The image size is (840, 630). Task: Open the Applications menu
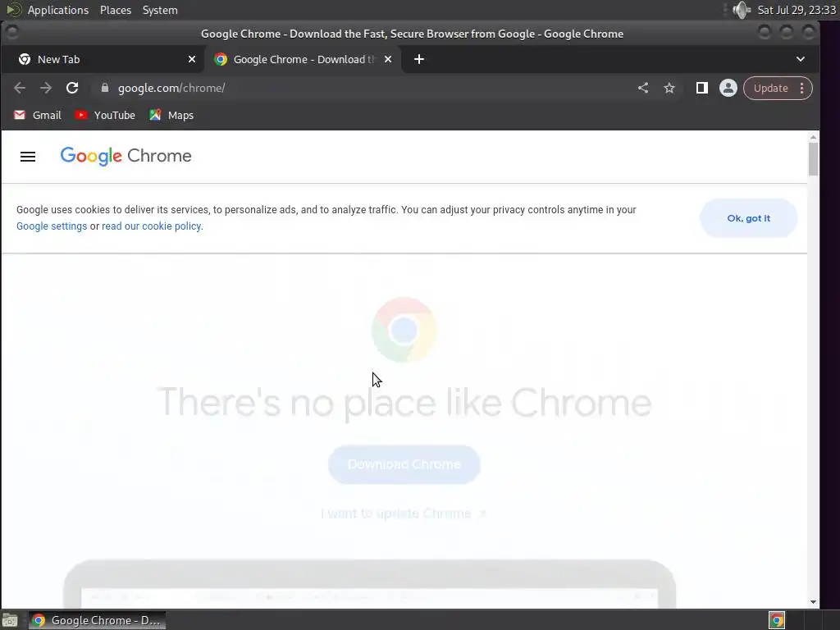(58, 10)
